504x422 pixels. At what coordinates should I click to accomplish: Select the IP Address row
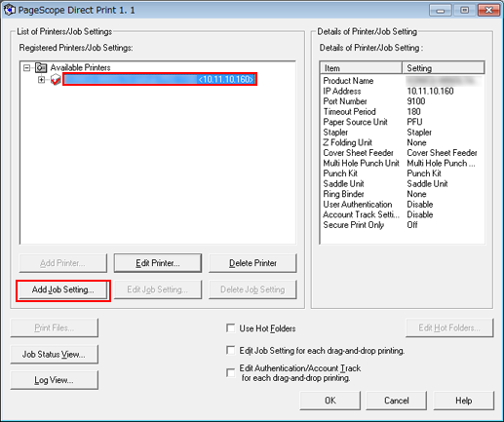click(403, 91)
